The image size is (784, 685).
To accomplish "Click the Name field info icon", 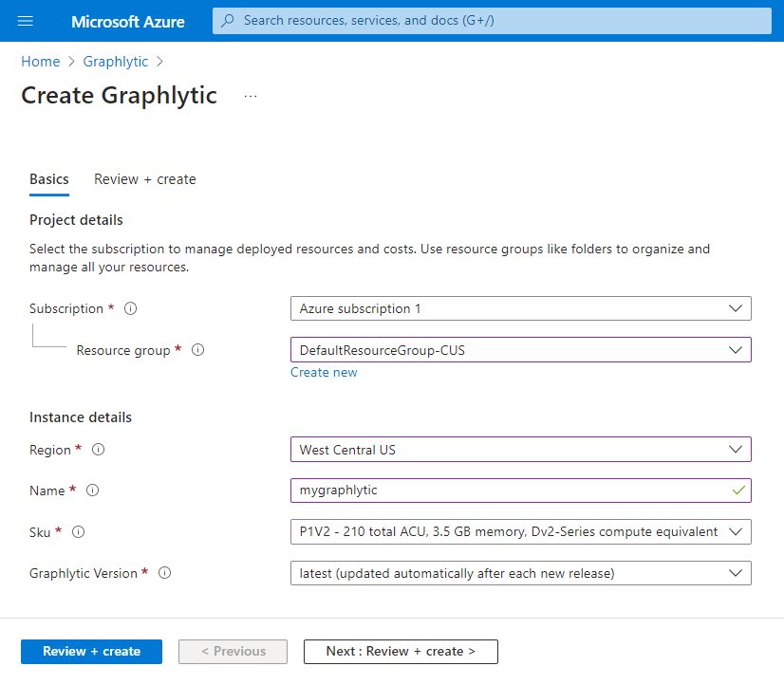I will 93,491.
